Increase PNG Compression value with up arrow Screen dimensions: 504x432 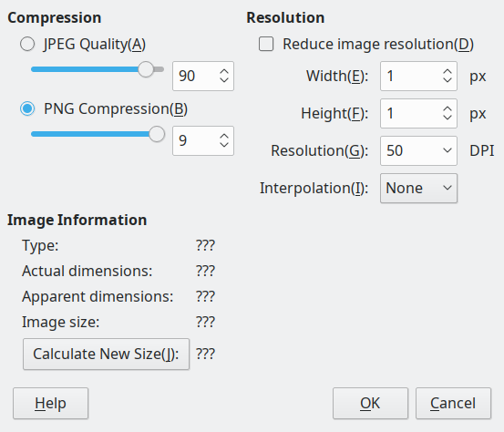pyautogui.click(x=224, y=137)
